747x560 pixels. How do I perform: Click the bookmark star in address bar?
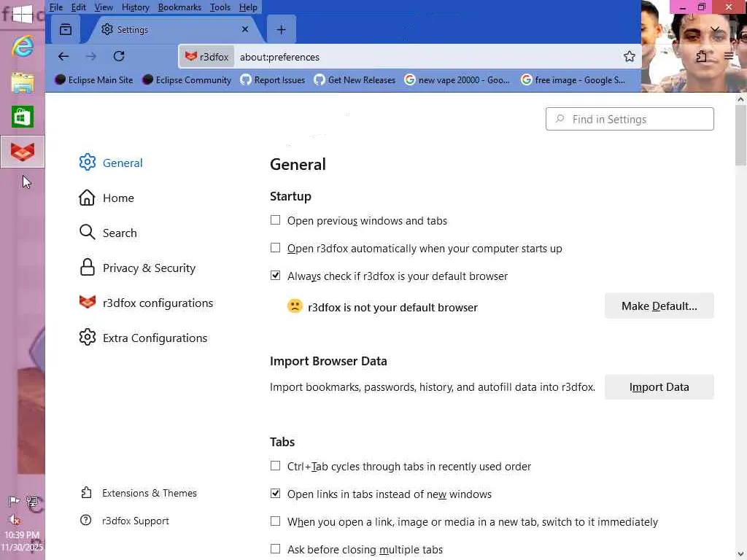pyautogui.click(x=629, y=57)
